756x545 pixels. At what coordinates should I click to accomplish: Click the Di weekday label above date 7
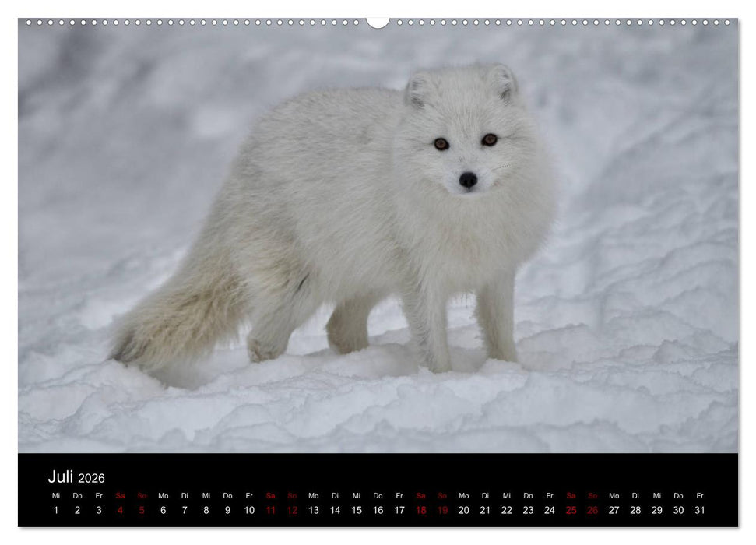(x=184, y=496)
